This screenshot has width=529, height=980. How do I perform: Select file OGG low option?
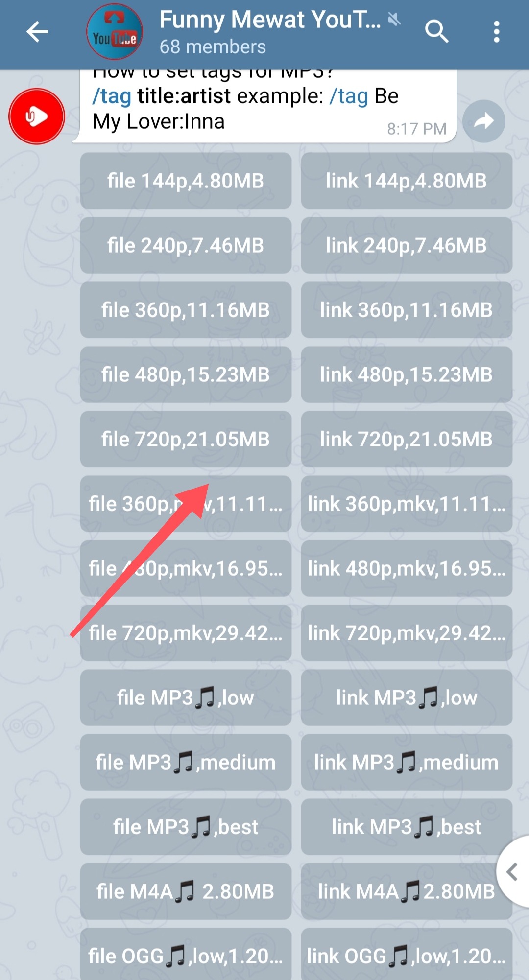pos(186,954)
